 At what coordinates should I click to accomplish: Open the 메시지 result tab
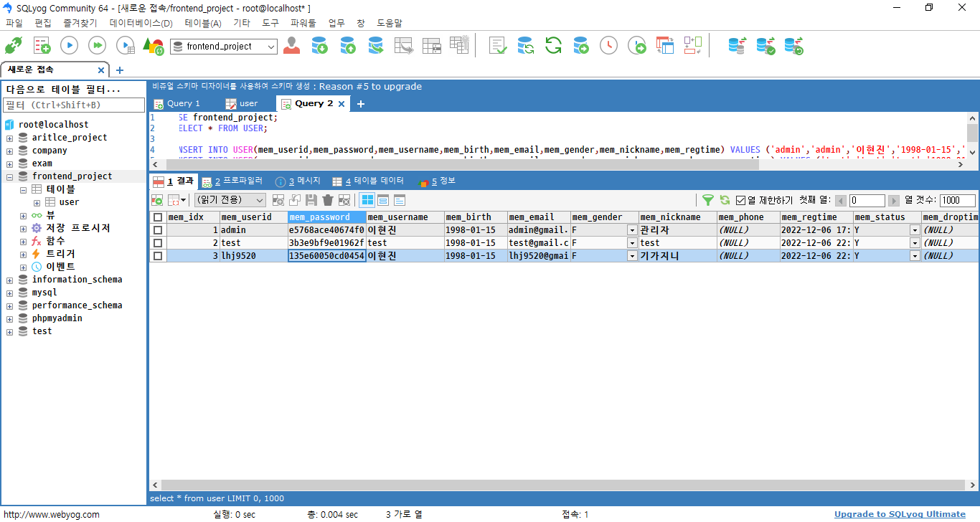pos(298,181)
